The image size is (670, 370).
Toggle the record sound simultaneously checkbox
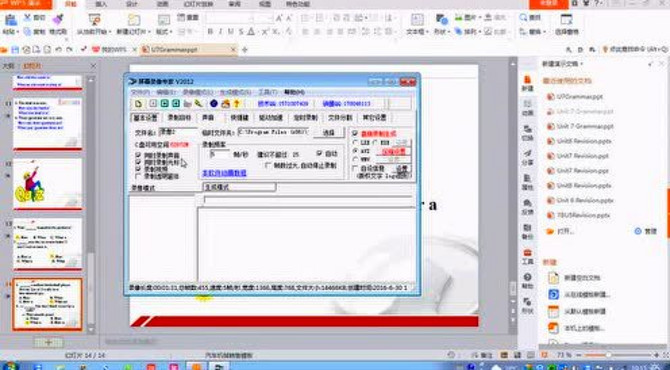pyautogui.click(x=138, y=155)
